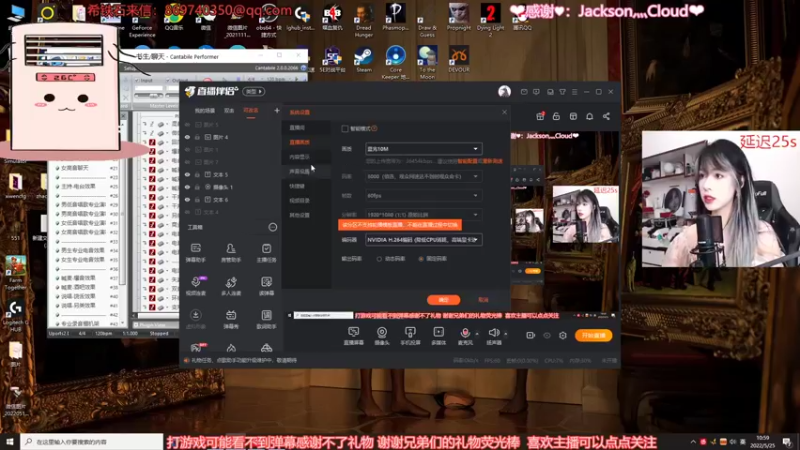The height and width of the screenshot is (450, 800).
Task: Click the Windows taskbar search box
Action: pyautogui.click(x=92, y=442)
